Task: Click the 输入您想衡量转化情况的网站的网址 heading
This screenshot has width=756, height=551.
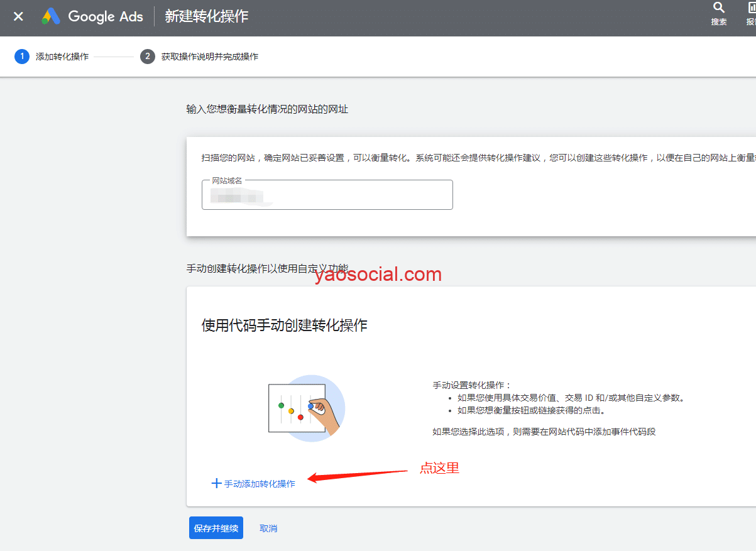Action: coord(267,109)
